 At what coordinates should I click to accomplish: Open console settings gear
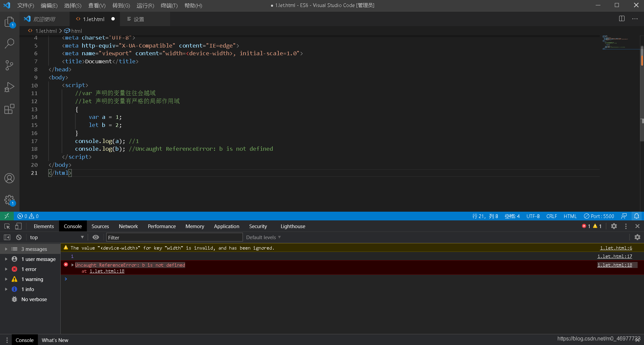pos(638,237)
